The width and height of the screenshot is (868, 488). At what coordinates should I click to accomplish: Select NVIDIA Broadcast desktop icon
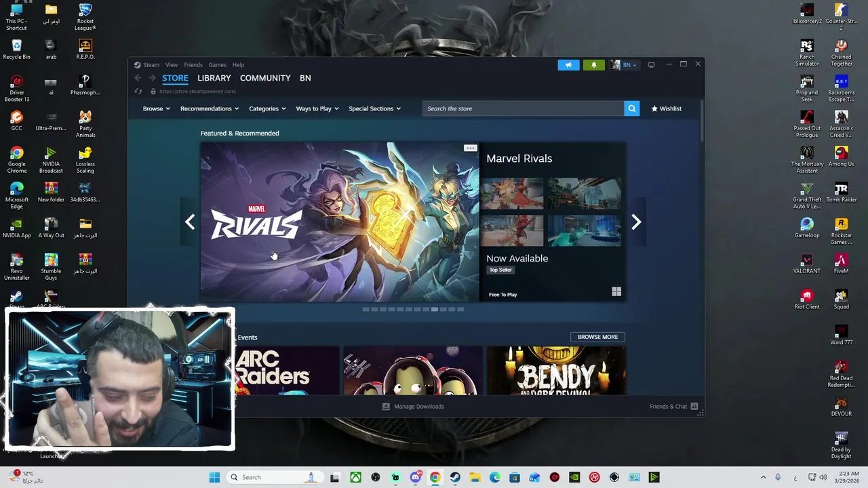pos(51,160)
